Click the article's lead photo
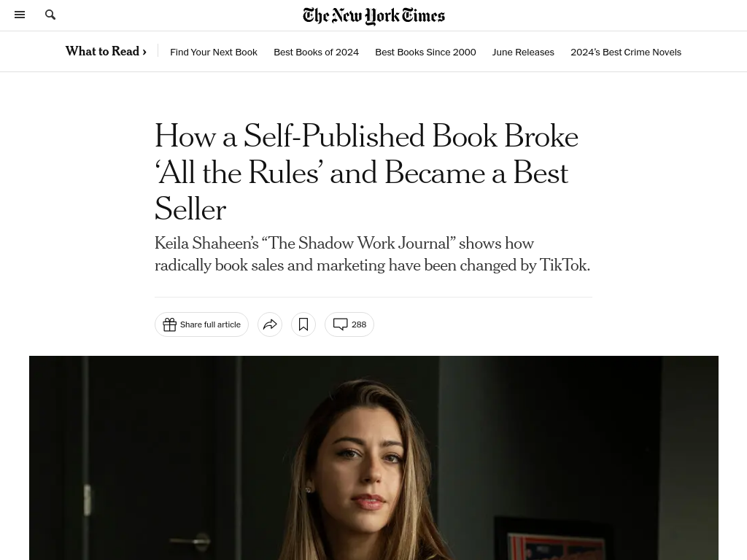 pos(373,458)
